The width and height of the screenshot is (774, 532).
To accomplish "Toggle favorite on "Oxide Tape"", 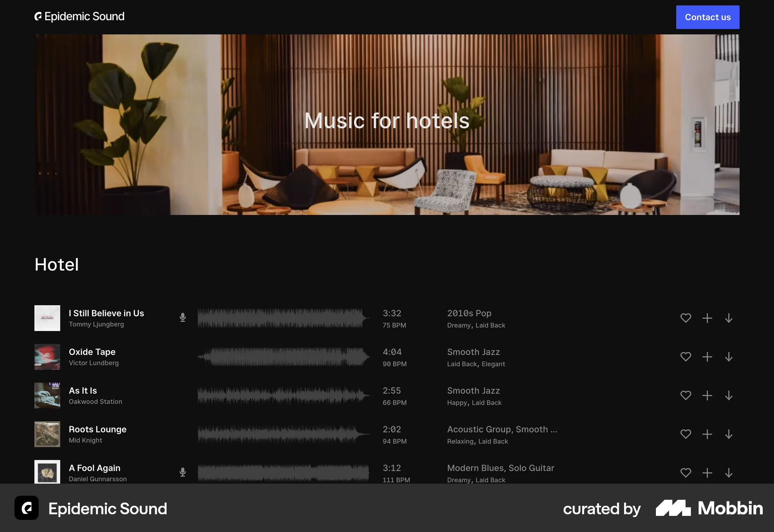I will 686,357.
